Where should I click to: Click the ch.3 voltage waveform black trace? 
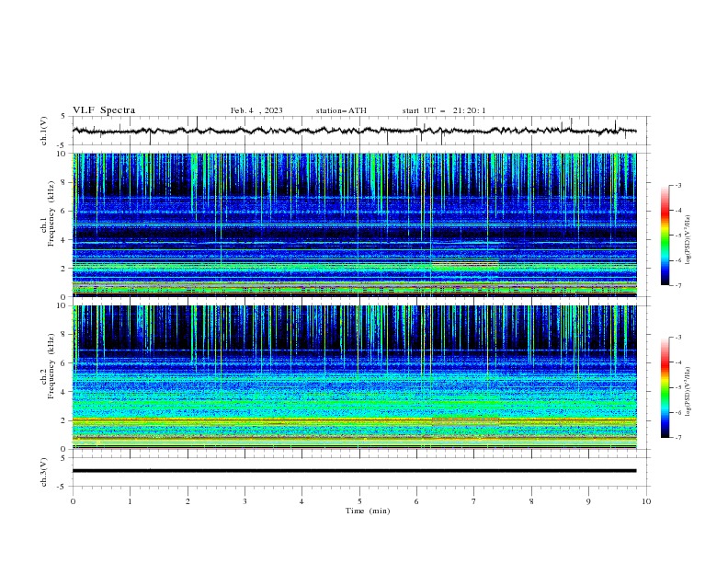355,471
